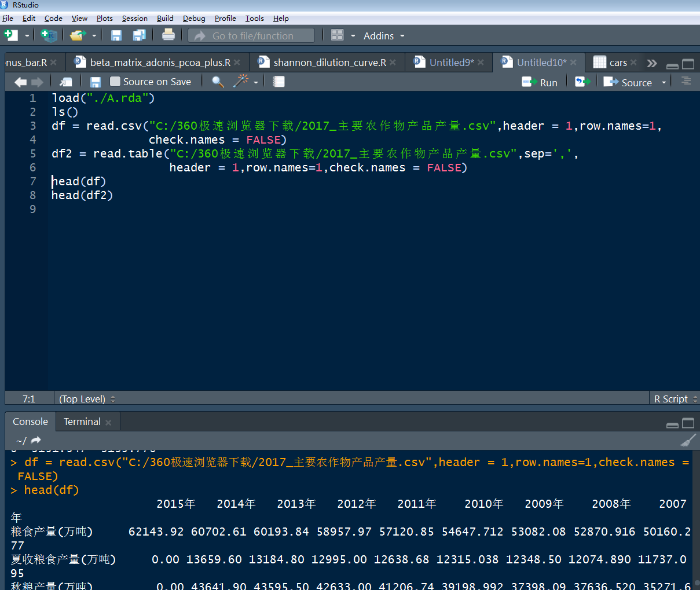
Task: Click the code tools magic wand
Action: coord(241,81)
